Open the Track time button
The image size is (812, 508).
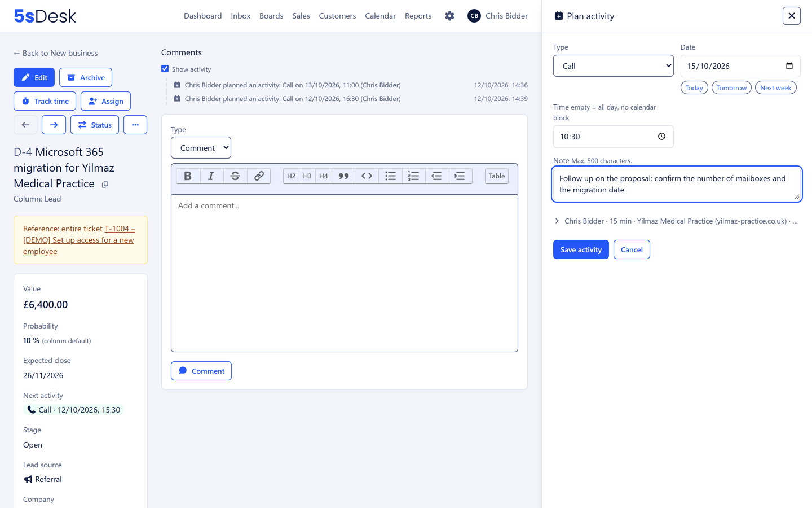pyautogui.click(x=45, y=101)
